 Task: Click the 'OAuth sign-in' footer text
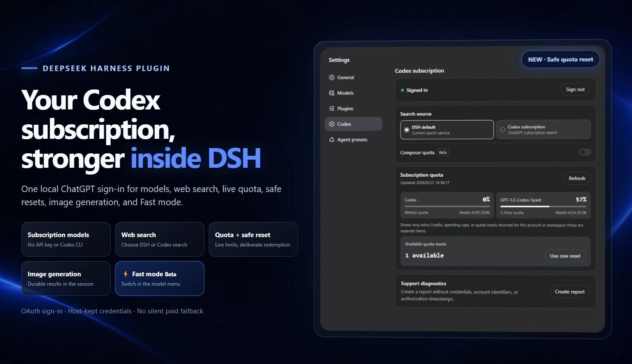42,311
